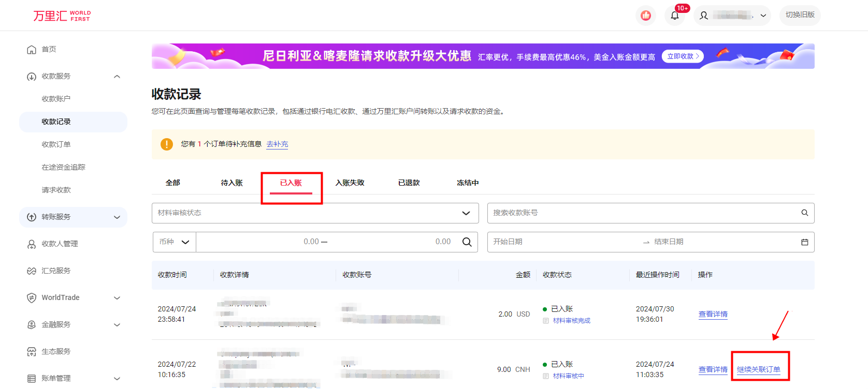Switch to the 入账失败 tab
Viewport: 868px width, 389px height.
coord(350,183)
